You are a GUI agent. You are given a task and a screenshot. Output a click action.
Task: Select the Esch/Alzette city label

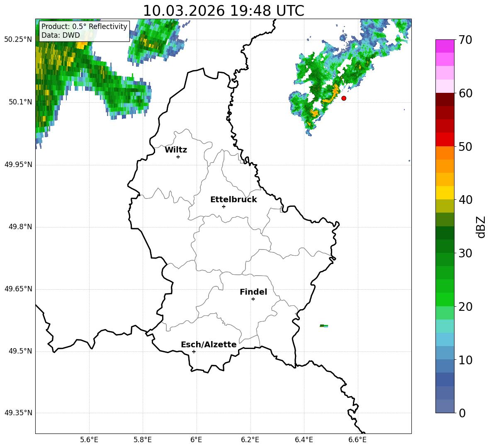(209, 344)
